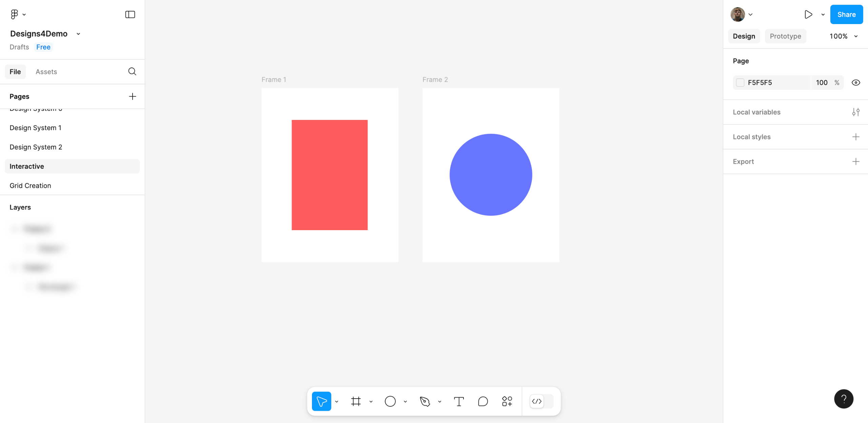Screen dimensions: 868x423
Task: Toggle page background visibility eye icon
Action: tap(855, 83)
